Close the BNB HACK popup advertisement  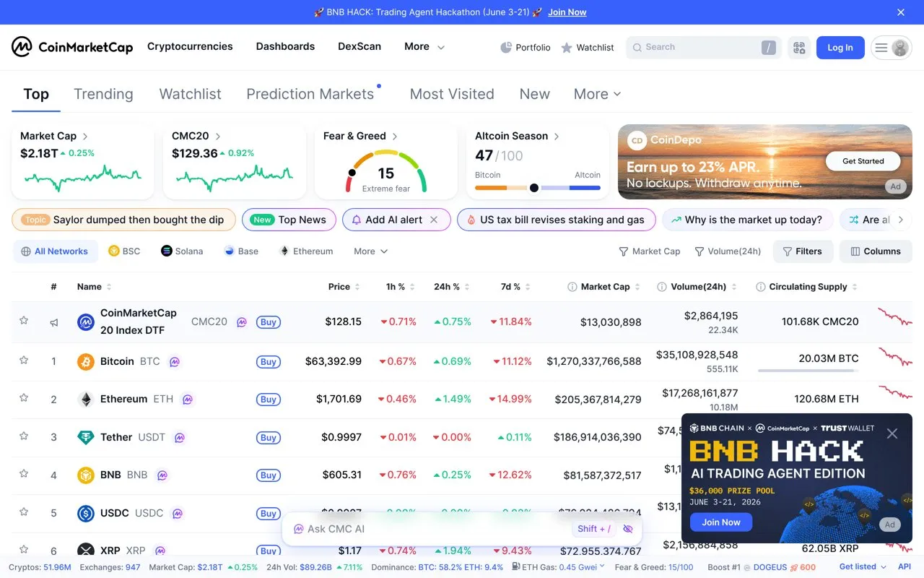(x=892, y=433)
